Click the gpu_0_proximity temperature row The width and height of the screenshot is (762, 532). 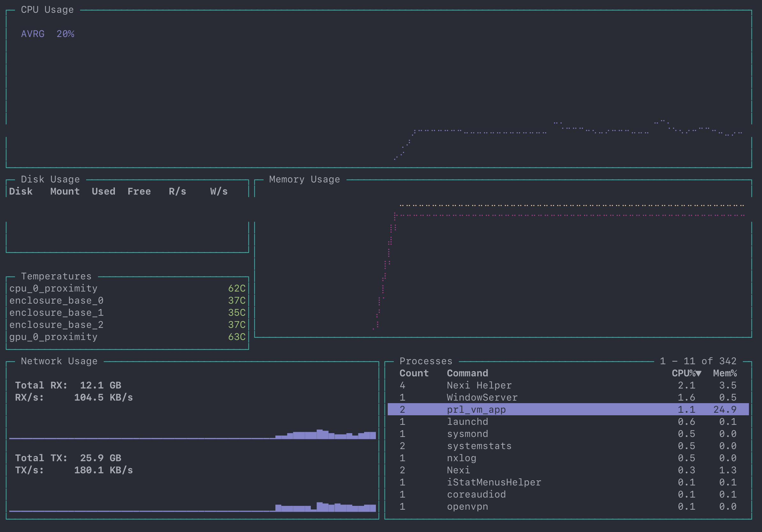(x=127, y=336)
